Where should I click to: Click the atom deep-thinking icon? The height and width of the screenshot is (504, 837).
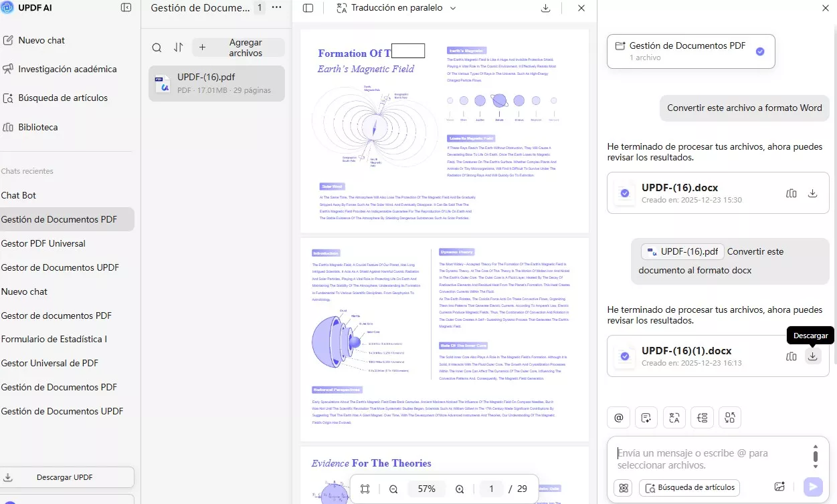624,487
